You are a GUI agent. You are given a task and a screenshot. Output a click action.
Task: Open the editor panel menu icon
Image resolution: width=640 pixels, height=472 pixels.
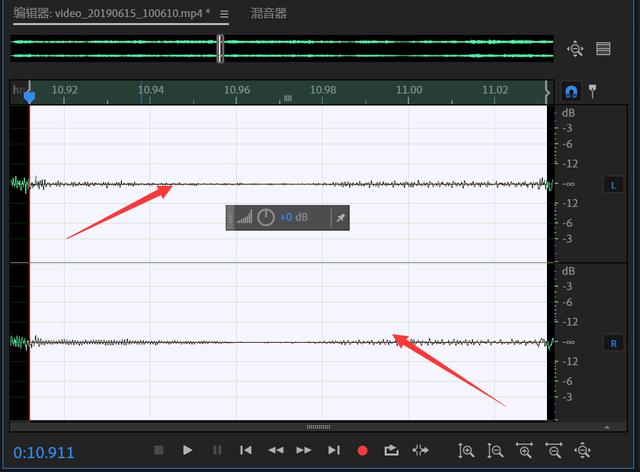coord(224,14)
